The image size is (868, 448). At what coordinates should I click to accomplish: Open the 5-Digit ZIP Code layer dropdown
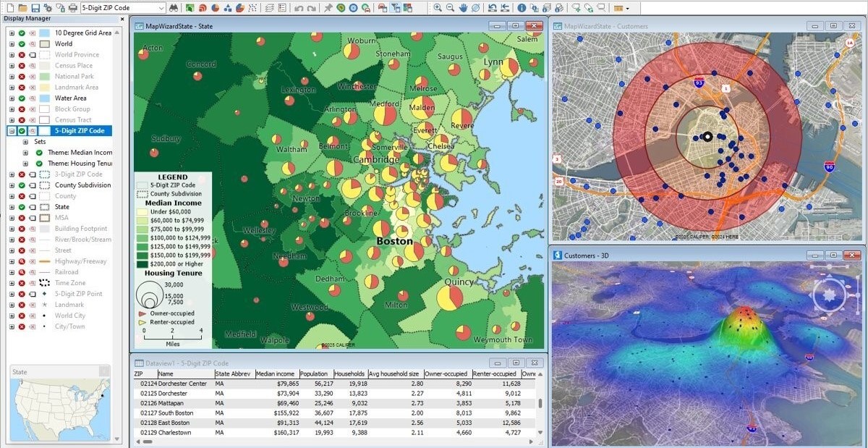[161, 8]
